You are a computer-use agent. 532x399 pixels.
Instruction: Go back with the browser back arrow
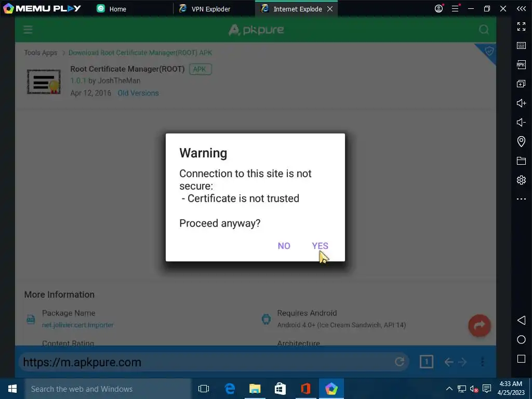coord(449,362)
